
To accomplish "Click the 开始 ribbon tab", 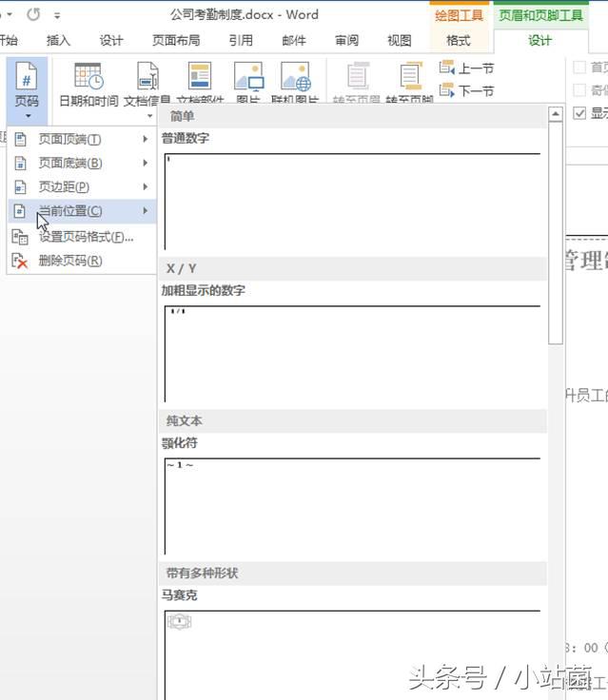I will (9, 41).
